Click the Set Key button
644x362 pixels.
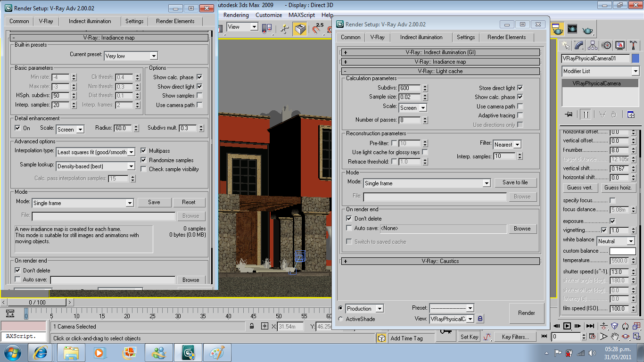click(470, 337)
